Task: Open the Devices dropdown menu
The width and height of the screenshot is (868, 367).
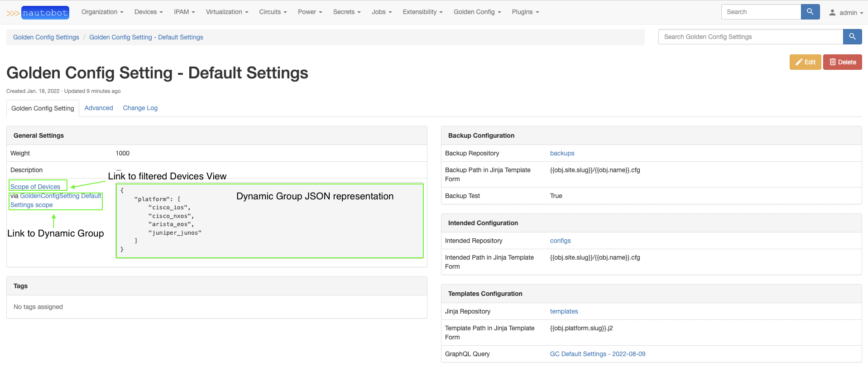Action: coord(149,12)
